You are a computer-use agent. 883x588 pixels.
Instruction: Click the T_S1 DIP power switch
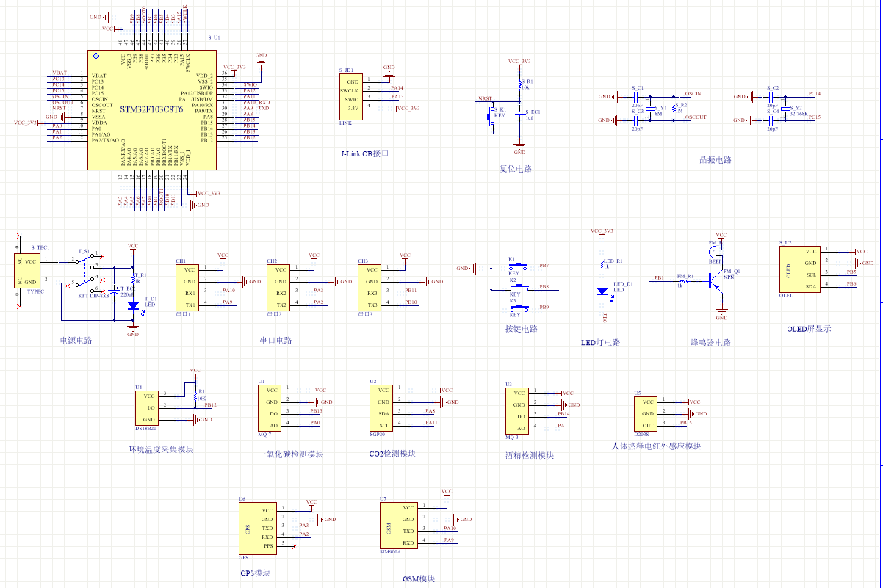[92, 272]
